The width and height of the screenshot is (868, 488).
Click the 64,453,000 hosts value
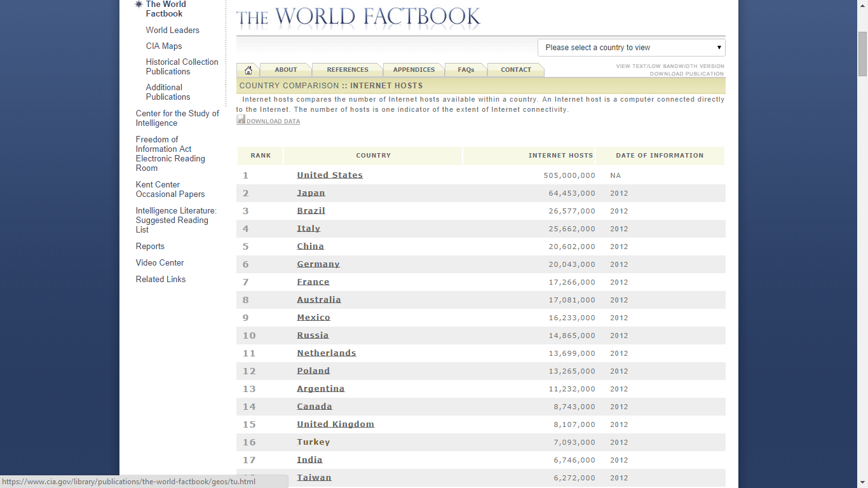pos(572,193)
